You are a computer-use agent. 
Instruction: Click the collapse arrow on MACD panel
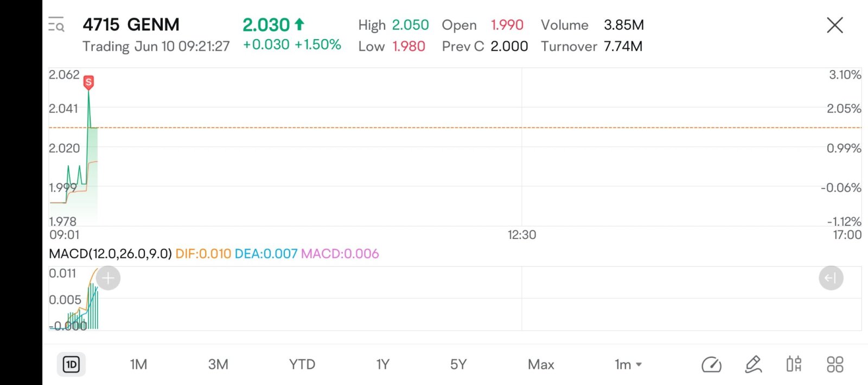tap(831, 279)
